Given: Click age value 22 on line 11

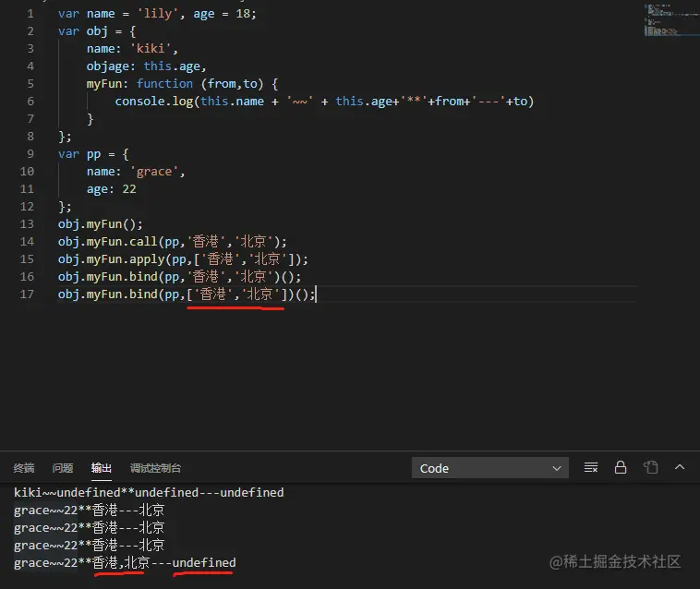Looking at the screenshot, I should point(129,189).
